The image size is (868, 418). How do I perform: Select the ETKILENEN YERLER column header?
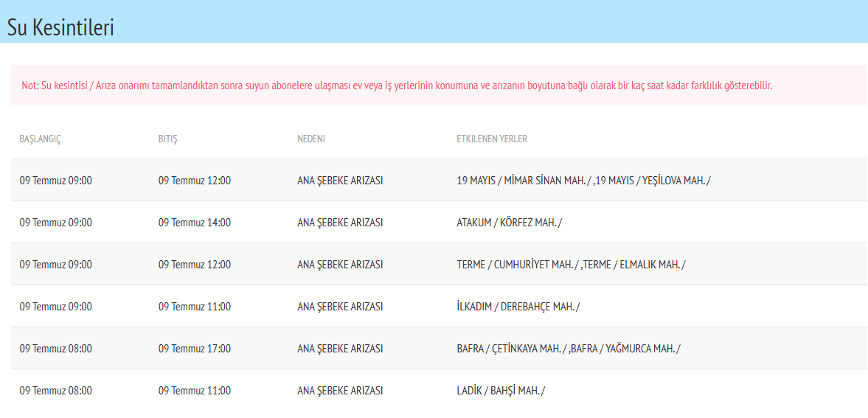(x=492, y=139)
